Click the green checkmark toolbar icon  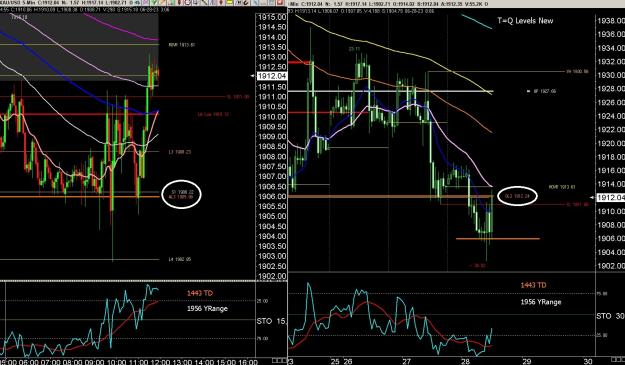pyautogui.click(x=154, y=2)
